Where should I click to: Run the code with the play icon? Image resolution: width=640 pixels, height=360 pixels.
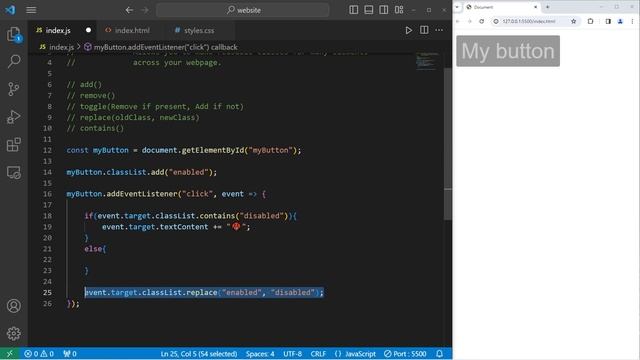(x=408, y=30)
